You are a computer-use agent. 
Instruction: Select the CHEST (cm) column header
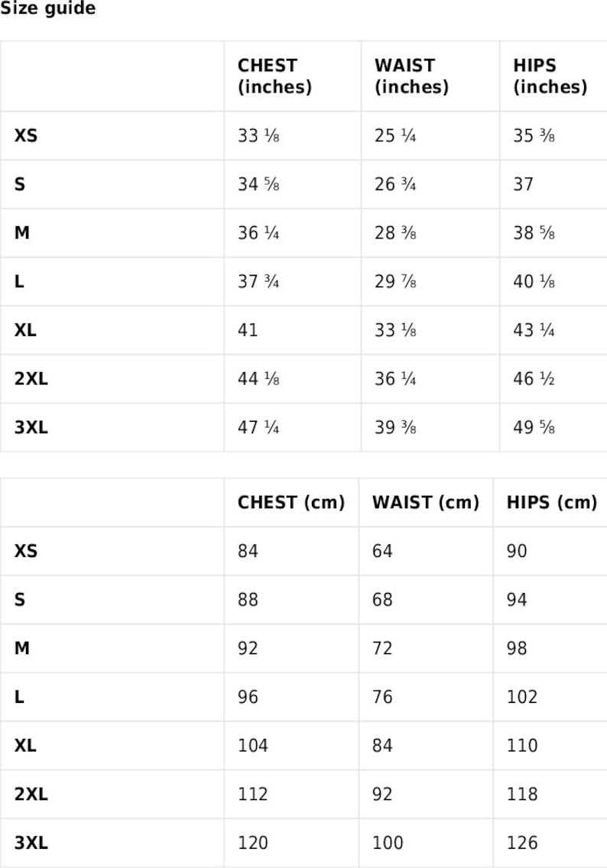click(x=291, y=502)
